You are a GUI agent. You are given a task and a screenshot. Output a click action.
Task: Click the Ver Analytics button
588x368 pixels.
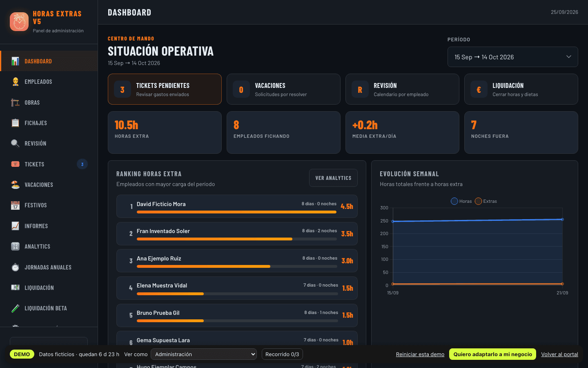[333, 178]
